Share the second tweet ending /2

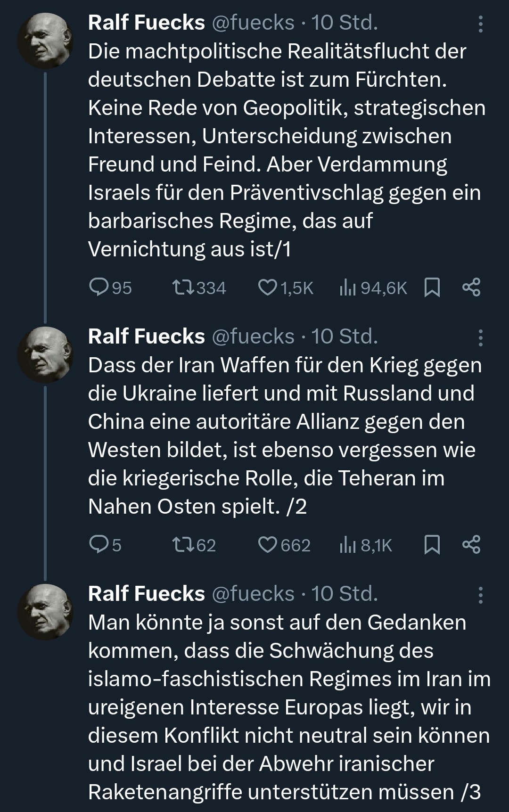[471, 544]
